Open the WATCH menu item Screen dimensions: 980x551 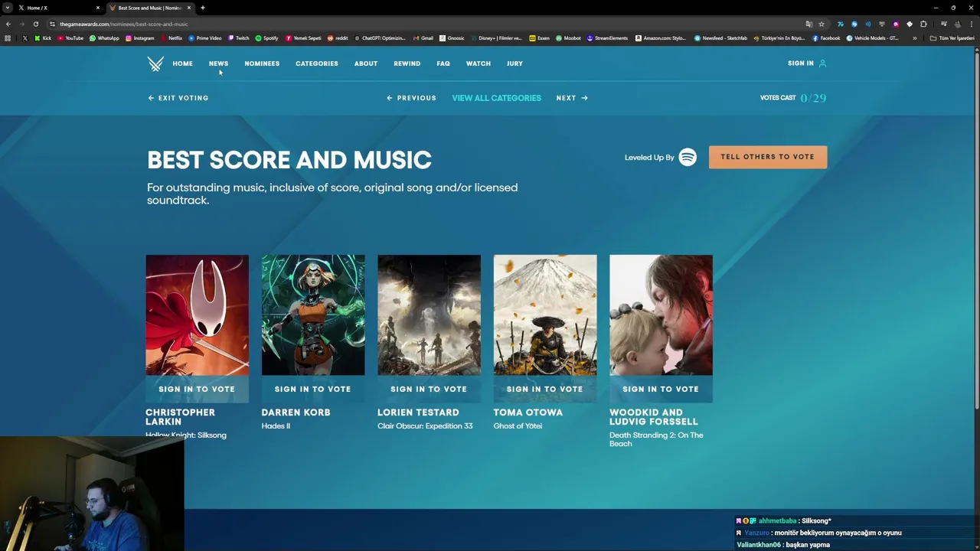pos(479,64)
